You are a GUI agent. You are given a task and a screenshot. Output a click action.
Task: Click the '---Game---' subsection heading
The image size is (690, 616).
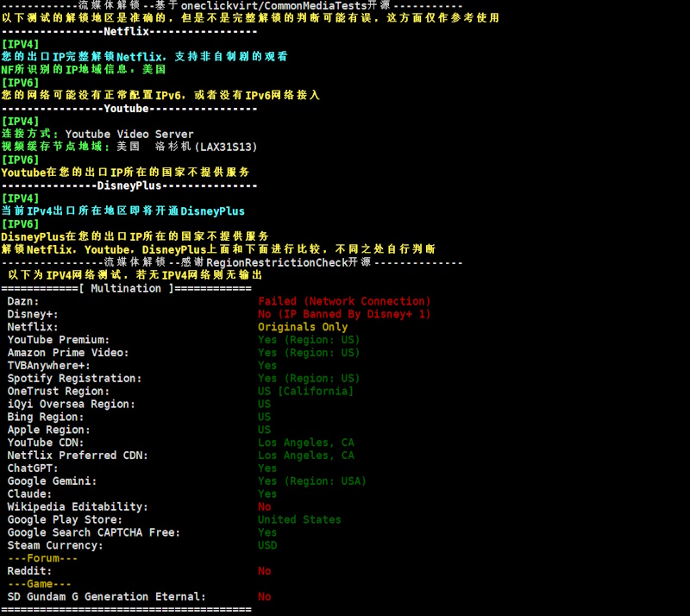tap(40, 584)
